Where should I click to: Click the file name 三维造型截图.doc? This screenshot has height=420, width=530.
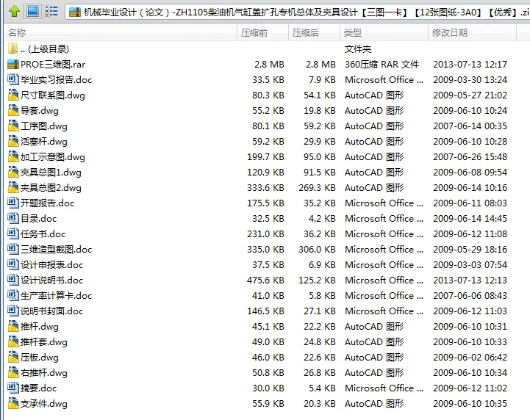click(x=56, y=250)
